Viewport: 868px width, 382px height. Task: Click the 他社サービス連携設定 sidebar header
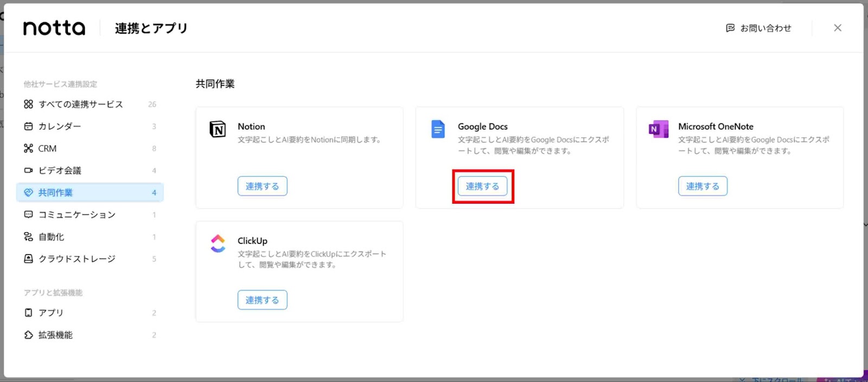[x=60, y=84]
